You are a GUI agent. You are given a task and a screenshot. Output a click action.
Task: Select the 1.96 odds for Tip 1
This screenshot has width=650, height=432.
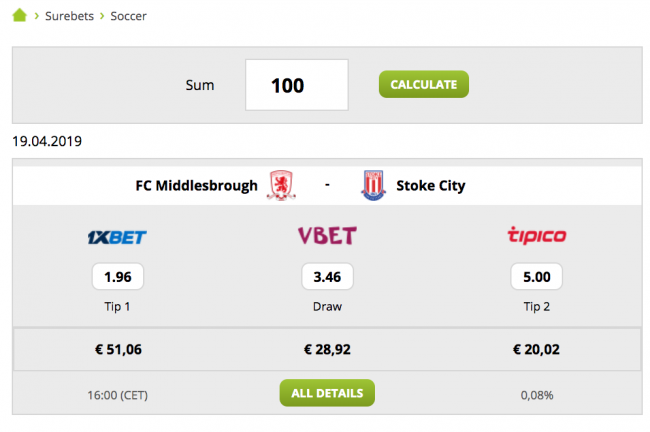click(x=118, y=276)
